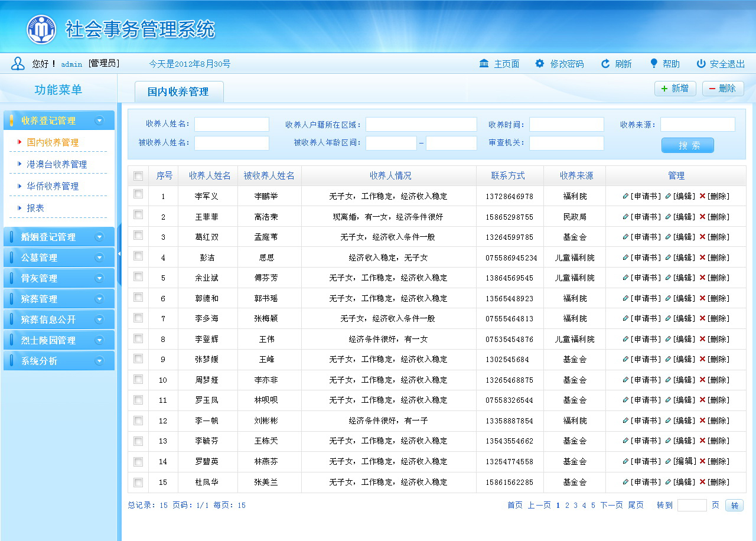This screenshot has height=541, width=756.
Task: Click the 主页面 home building icon
Action: click(x=484, y=64)
